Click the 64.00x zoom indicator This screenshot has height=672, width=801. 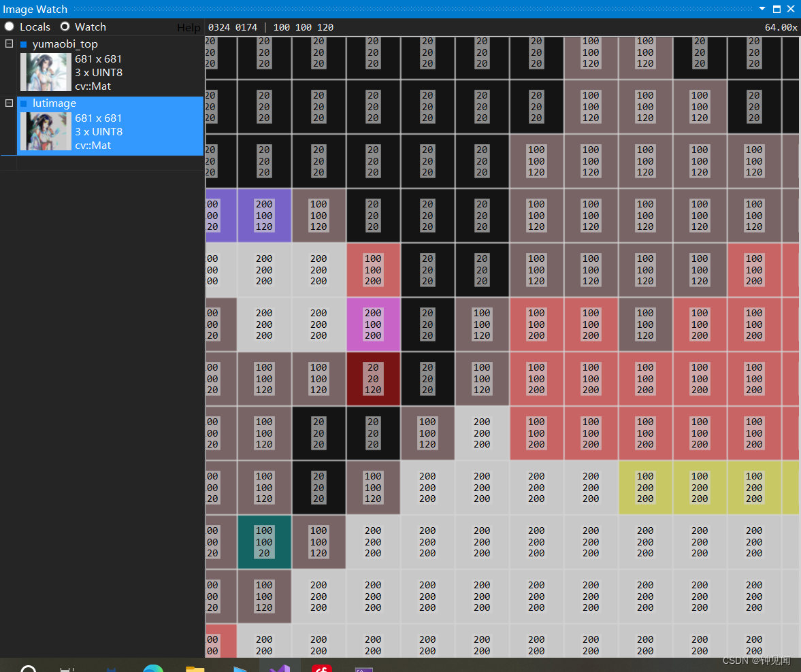781,27
